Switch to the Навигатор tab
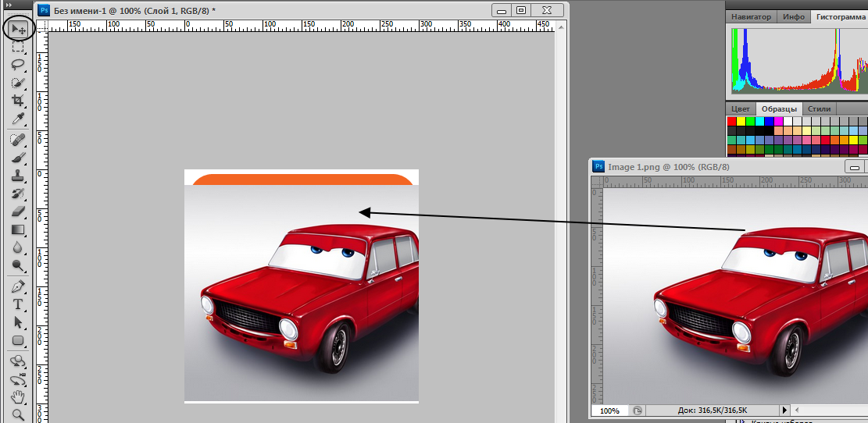The width and height of the screenshot is (868, 423). (751, 17)
